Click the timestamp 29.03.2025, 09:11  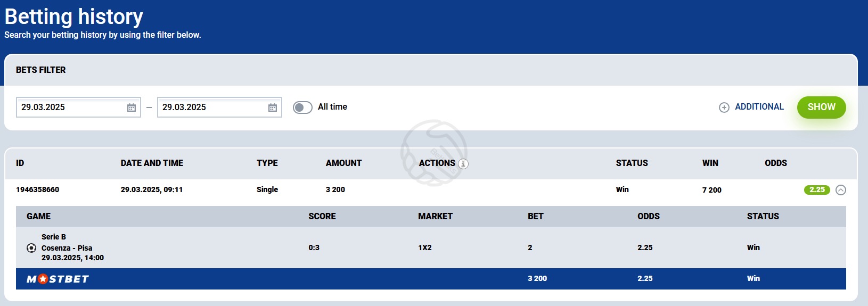click(x=152, y=190)
